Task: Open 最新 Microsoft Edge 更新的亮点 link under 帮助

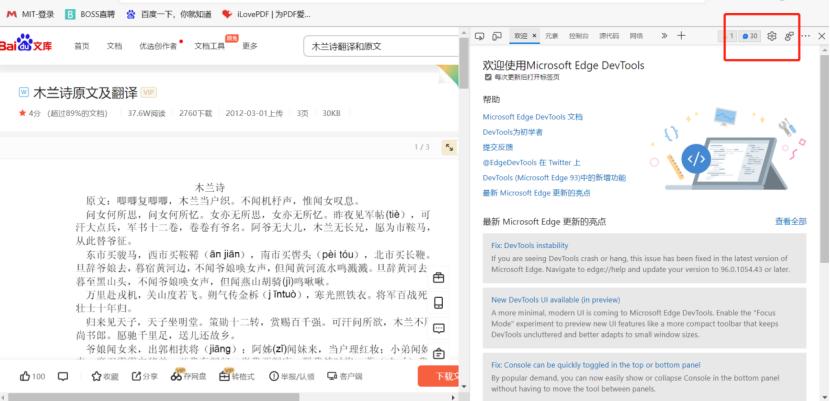Action: tap(536, 193)
